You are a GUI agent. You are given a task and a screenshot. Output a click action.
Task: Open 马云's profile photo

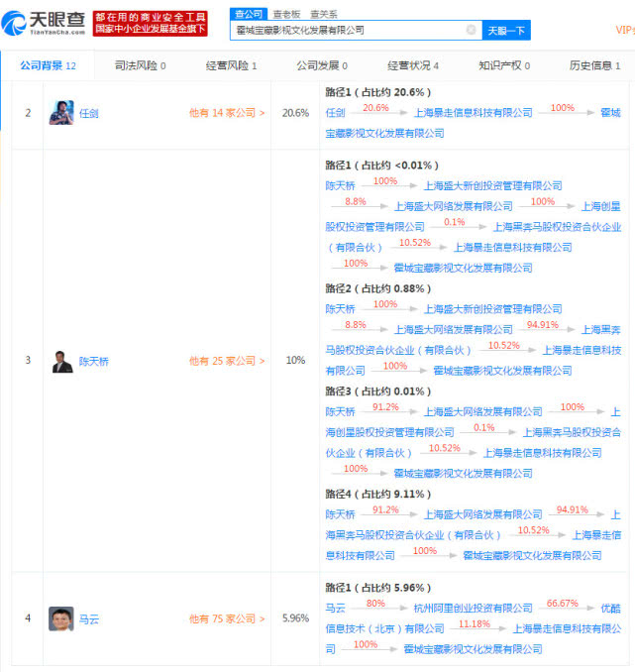tap(60, 618)
